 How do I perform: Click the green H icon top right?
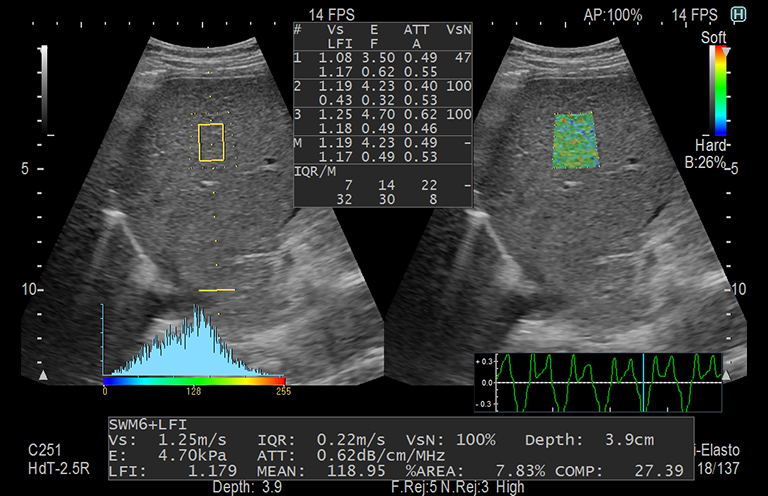(738, 13)
